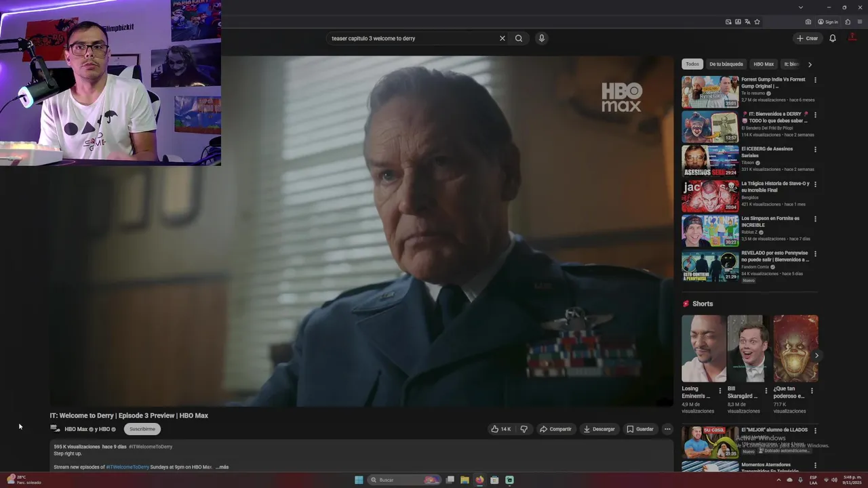Open the translate page icon
The height and width of the screenshot is (488, 868).
point(747,22)
